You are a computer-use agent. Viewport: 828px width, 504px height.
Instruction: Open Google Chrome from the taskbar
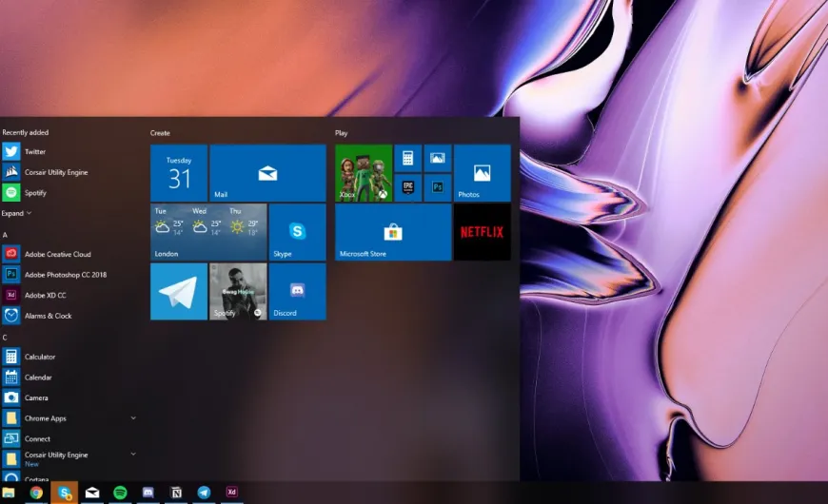[x=36, y=493]
